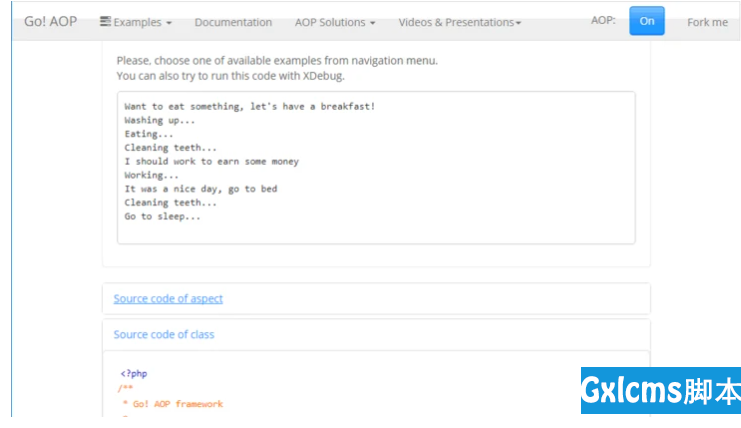Click the list icon beside Examples
Image resolution: width=741 pixels, height=428 pixels.
tap(105, 22)
